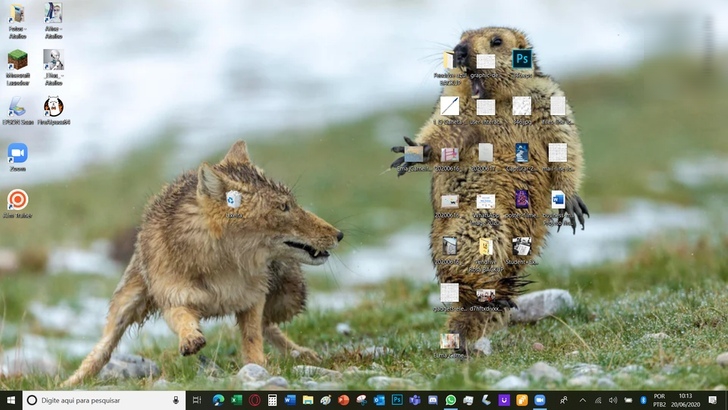
Task: Open the Minecraft Launcher desktop shortcut
Action: point(18,60)
